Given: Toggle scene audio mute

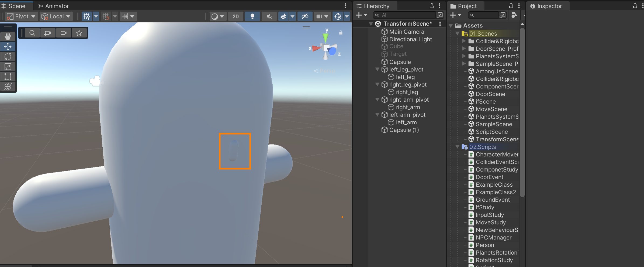Looking at the screenshot, I should [x=269, y=16].
